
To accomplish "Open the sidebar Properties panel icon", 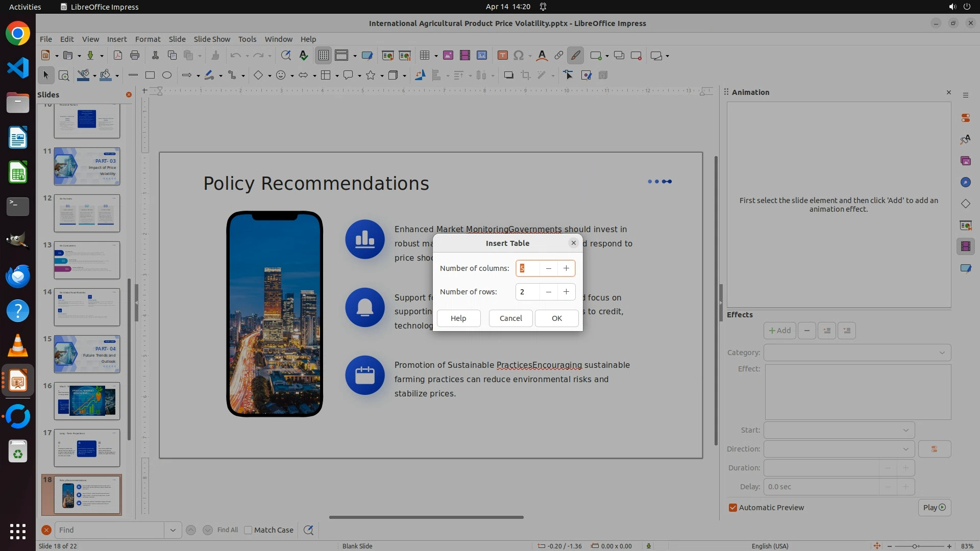I will [x=965, y=118].
